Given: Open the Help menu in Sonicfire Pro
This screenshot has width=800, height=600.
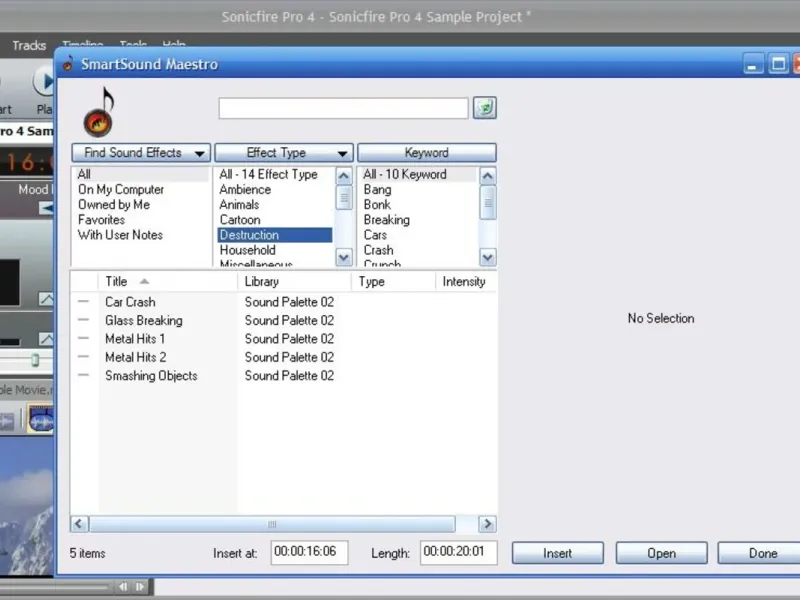Looking at the screenshot, I should 174,44.
